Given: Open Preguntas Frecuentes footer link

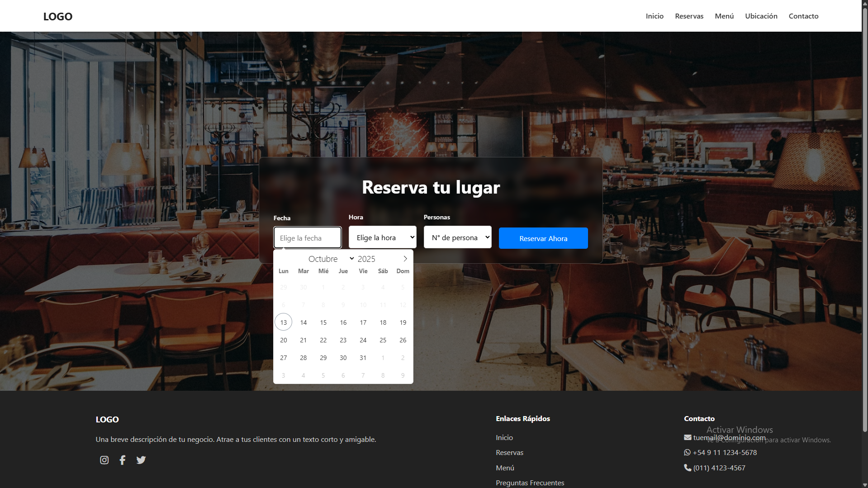Looking at the screenshot, I should [x=530, y=483].
